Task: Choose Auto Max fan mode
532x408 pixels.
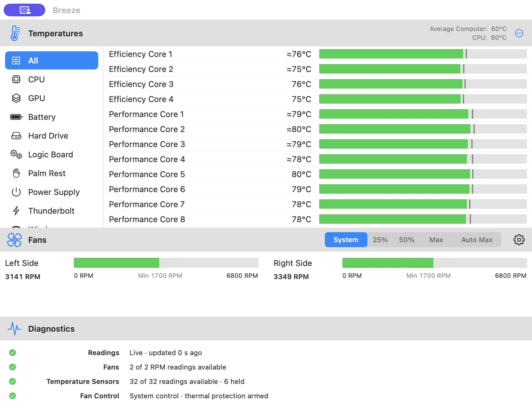Action: click(x=477, y=240)
